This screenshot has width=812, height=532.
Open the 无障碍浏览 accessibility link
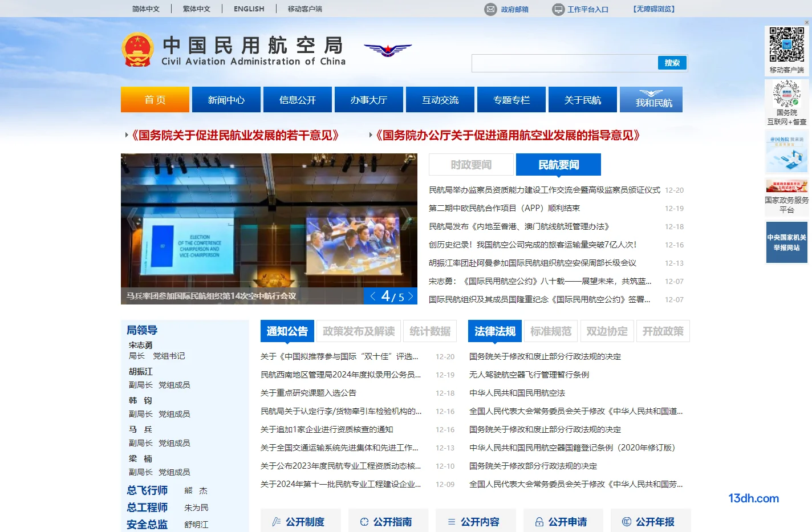coord(654,9)
